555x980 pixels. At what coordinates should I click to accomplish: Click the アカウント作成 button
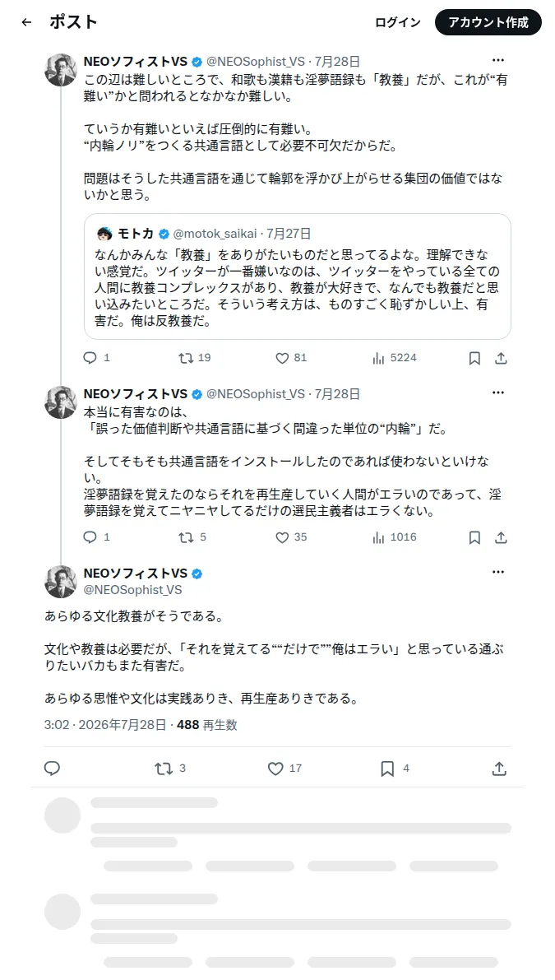[x=488, y=22]
